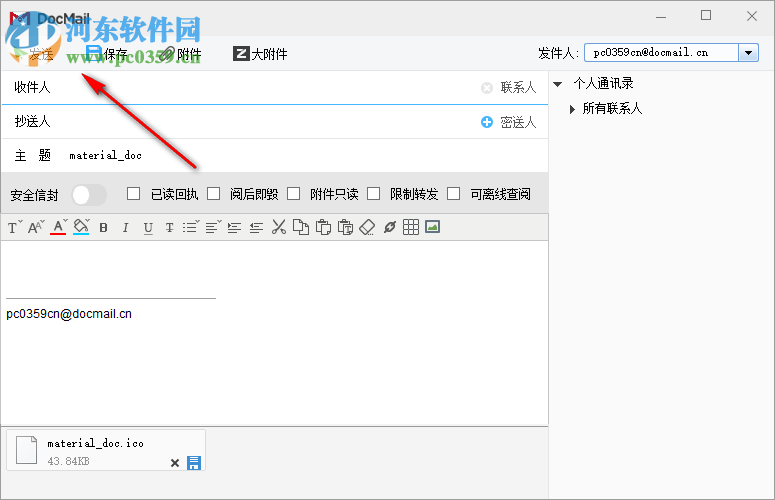Select the 个人通讯录 label

coord(603,83)
